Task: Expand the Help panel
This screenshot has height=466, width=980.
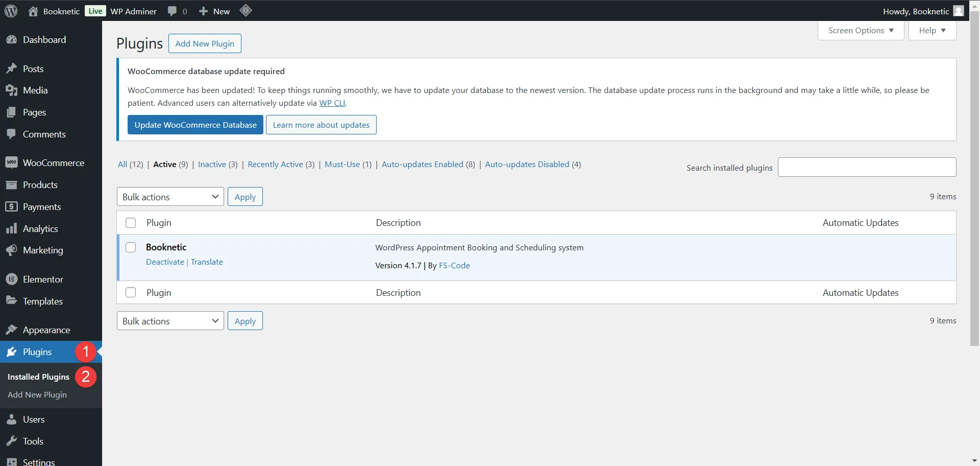Action: 933,31
